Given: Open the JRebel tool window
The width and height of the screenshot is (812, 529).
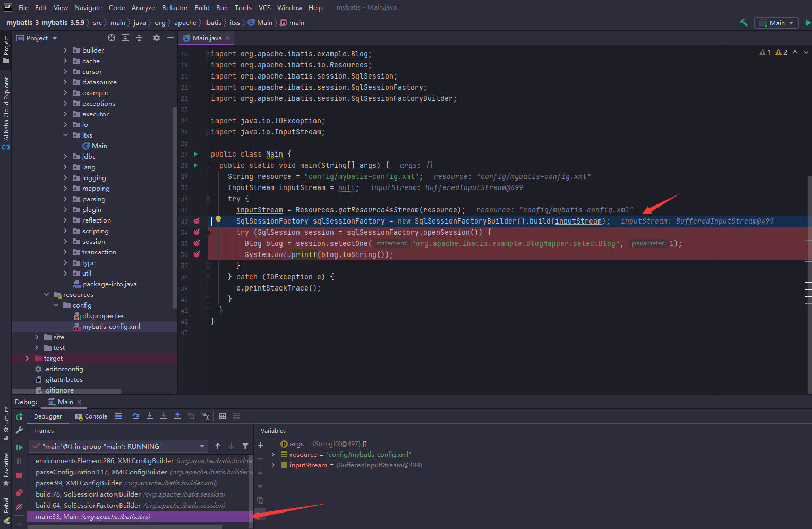Looking at the screenshot, I should [6, 511].
